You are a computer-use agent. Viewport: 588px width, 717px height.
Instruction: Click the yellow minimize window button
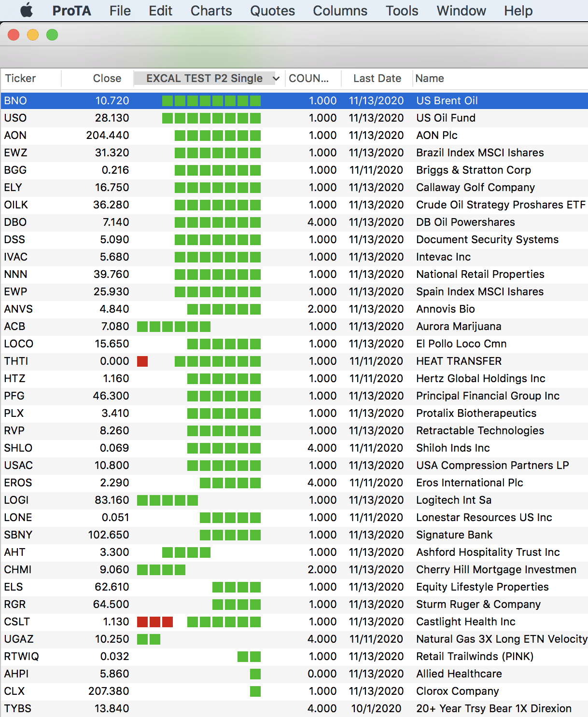tap(33, 35)
